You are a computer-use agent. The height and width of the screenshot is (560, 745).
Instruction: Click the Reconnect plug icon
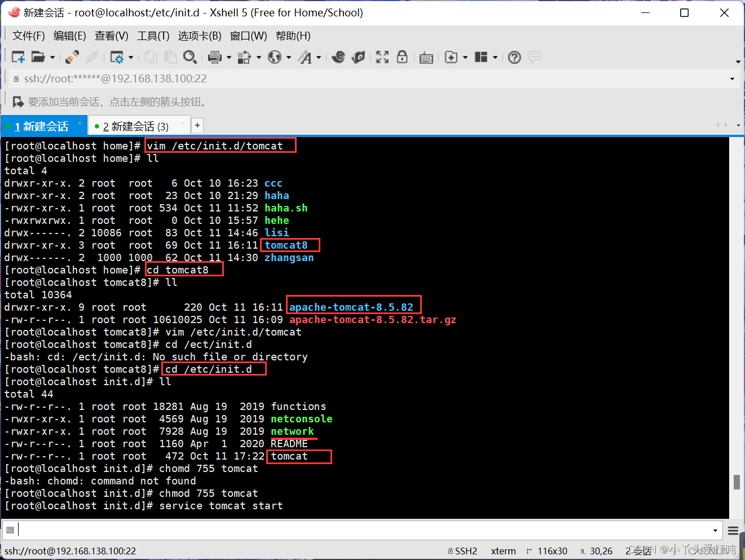pos(72,57)
